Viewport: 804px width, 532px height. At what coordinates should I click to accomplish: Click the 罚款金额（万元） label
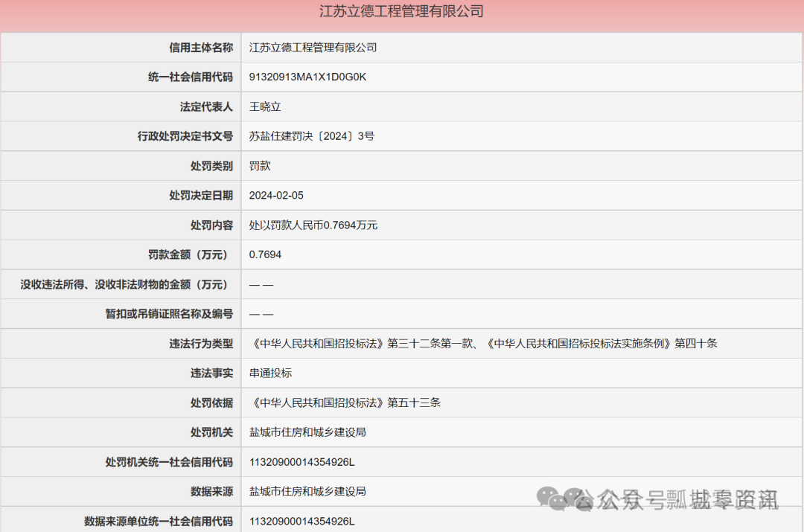[x=188, y=254]
